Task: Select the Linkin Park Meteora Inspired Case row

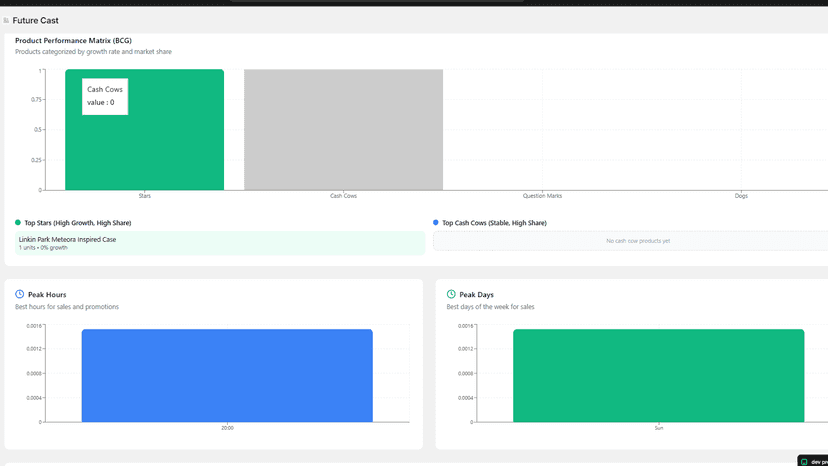Action: (x=220, y=243)
